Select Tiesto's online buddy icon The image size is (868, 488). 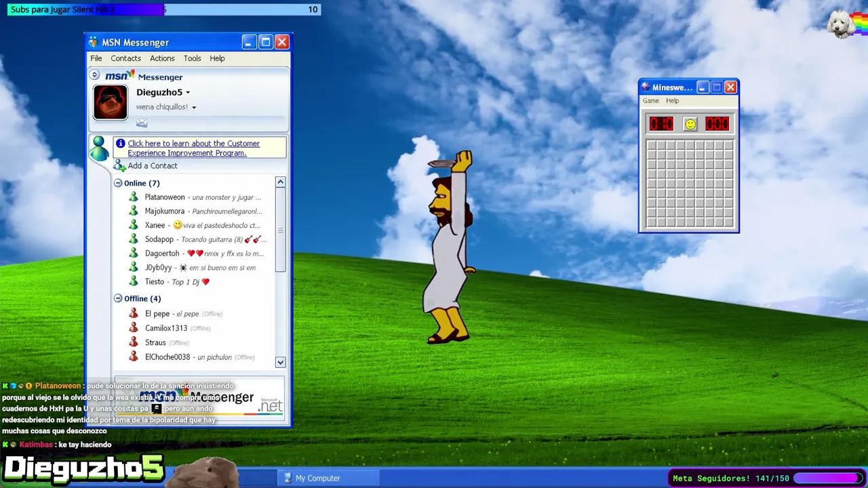134,281
